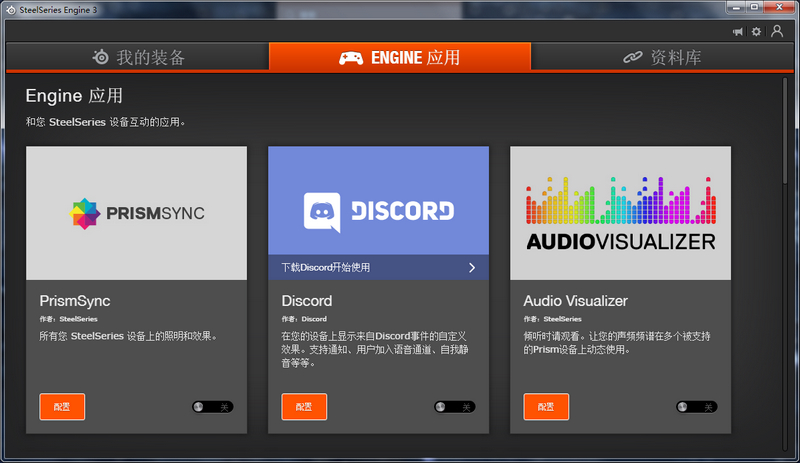
Task: Click the Engine 应用 heading
Action: pos(74,96)
